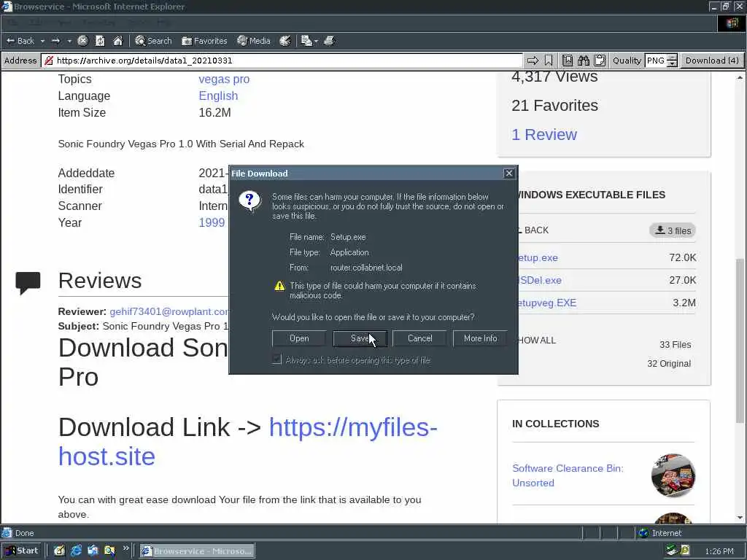Click the vertical scrollbar thumb
This screenshot has height=560, width=747.
point(740,341)
